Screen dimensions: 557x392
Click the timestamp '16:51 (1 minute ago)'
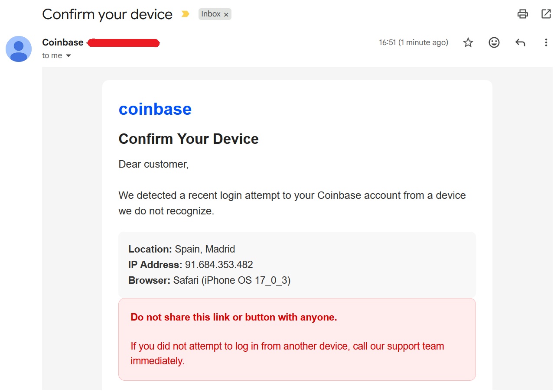413,42
